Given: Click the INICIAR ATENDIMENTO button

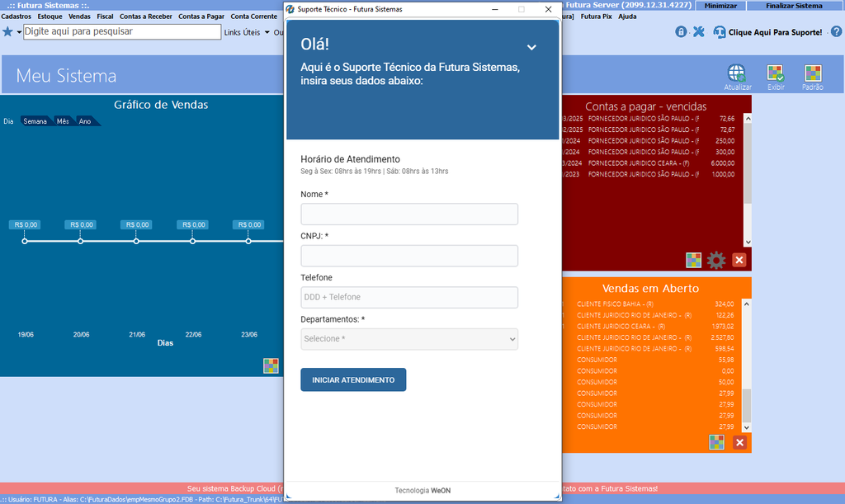Looking at the screenshot, I should (353, 379).
